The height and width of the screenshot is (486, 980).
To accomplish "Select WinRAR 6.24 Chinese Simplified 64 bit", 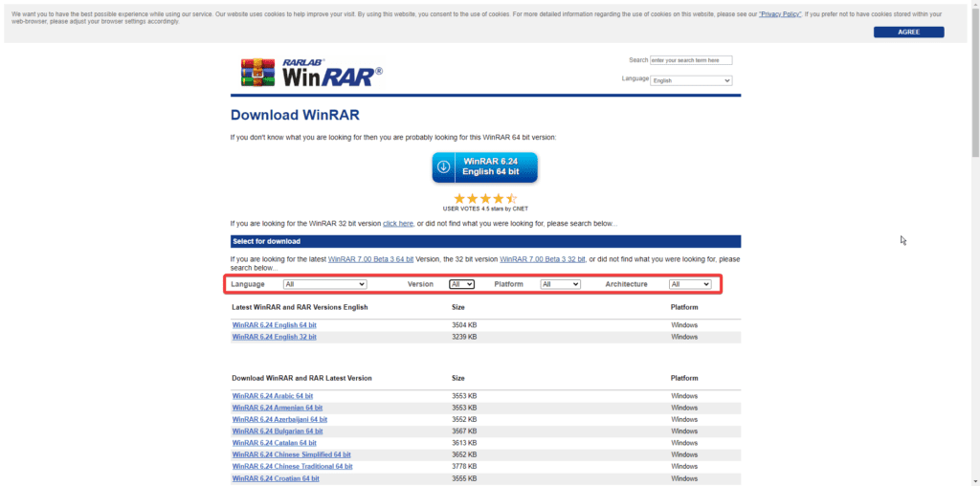I will (x=292, y=454).
